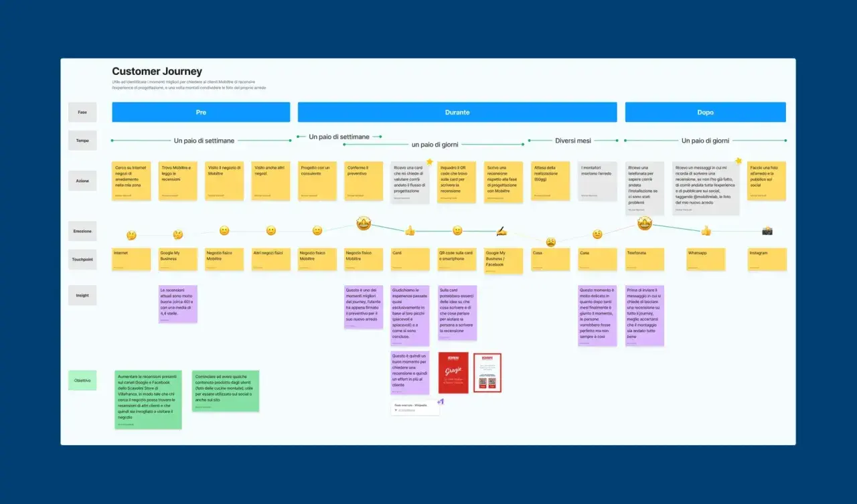Click the Azione row label
Viewport: 857px width, 504px height.
click(x=82, y=181)
